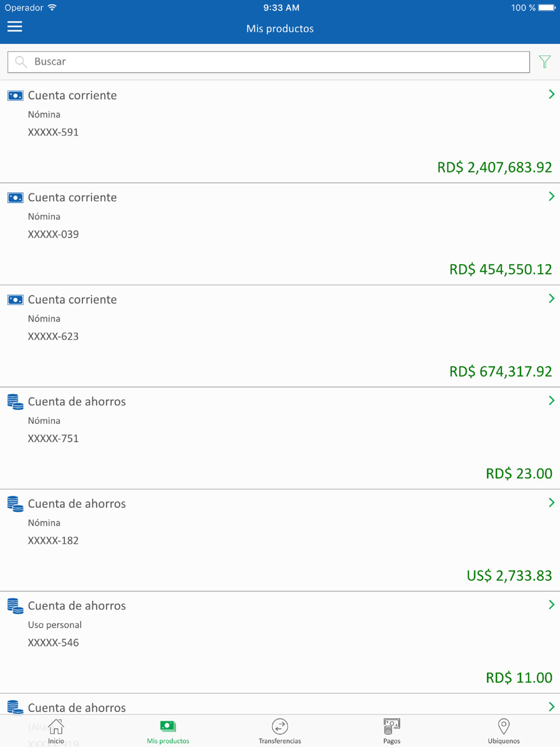The height and width of the screenshot is (747, 560).
Task: Select the Mis productos tab
Action: point(168,731)
